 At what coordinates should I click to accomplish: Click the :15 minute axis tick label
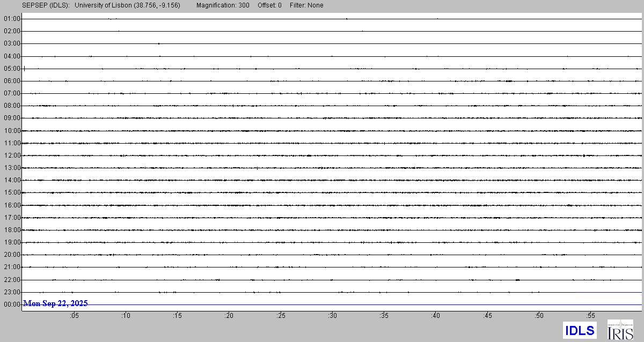(177, 316)
